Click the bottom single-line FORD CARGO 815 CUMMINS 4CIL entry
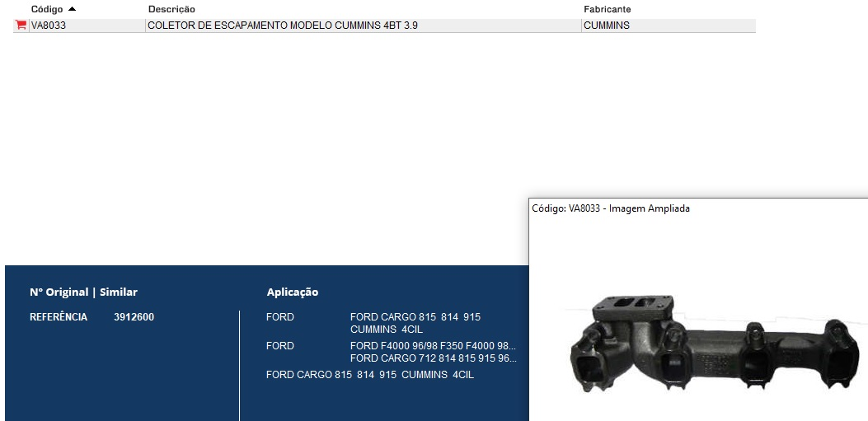 click(x=369, y=375)
